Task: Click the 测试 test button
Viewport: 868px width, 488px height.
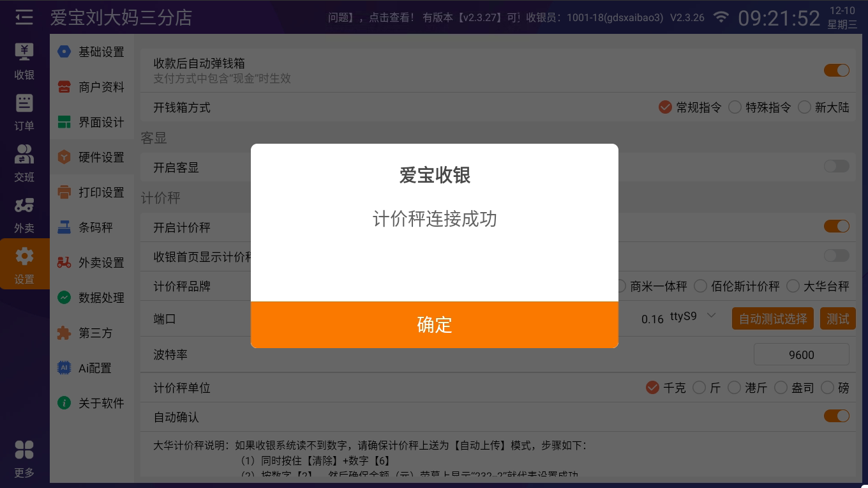Action: 837,319
